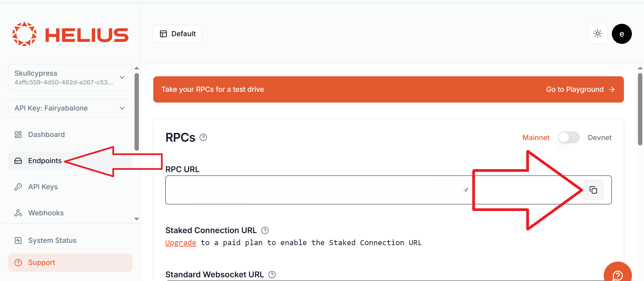Click the RPCs help question mark icon

click(x=203, y=137)
